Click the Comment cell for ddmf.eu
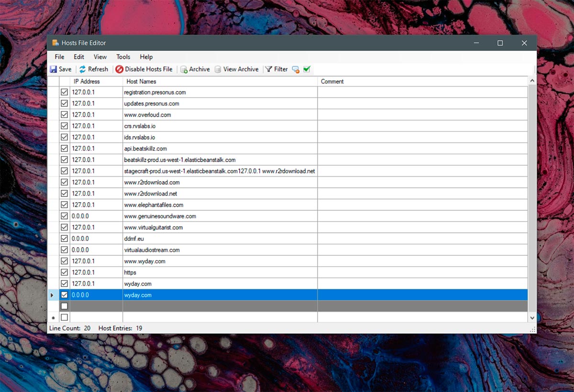Screen dimensions: 574x392 [x=423, y=239]
